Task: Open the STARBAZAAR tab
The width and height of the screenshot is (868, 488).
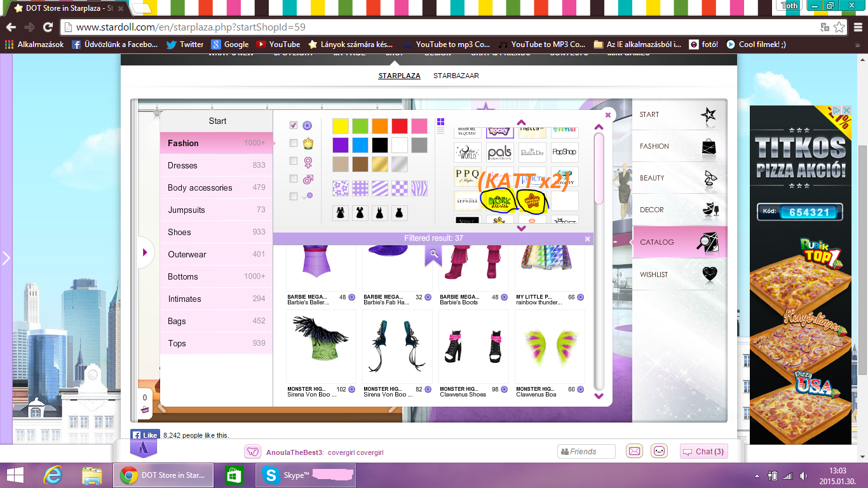Action: pos(456,76)
